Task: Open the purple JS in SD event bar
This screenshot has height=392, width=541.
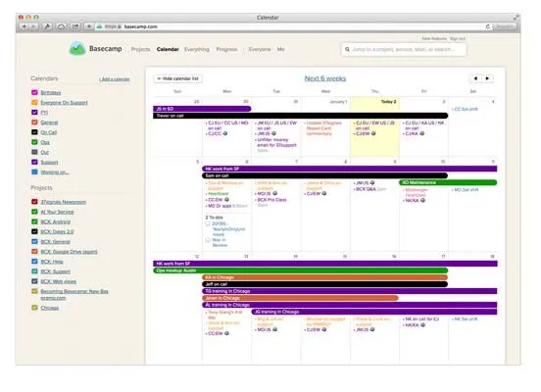Action: pyautogui.click(x=202, y=109)
